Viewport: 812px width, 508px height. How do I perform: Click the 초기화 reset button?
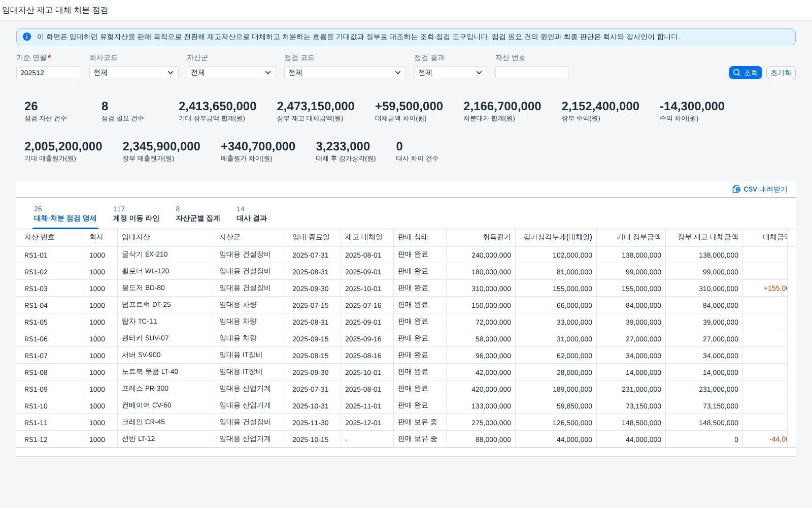pos(781,73)
